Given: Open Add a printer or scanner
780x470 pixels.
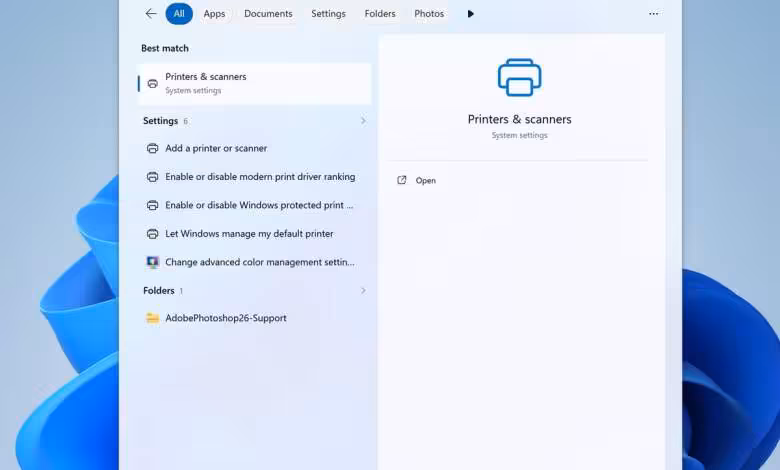Looking at the screenshot, I should coord(254,148).
